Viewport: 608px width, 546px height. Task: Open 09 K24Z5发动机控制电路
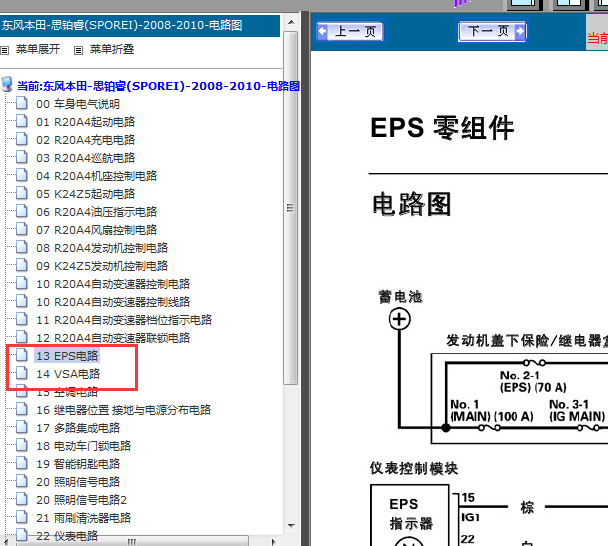pyautogui.click(x=102, y=266)
